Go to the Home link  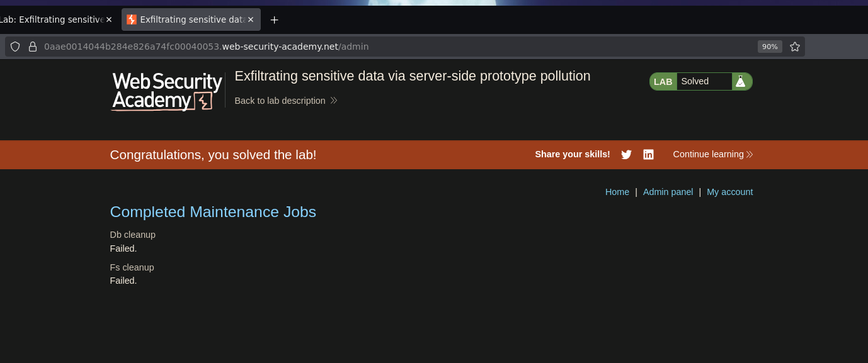[x=617, y=192]
